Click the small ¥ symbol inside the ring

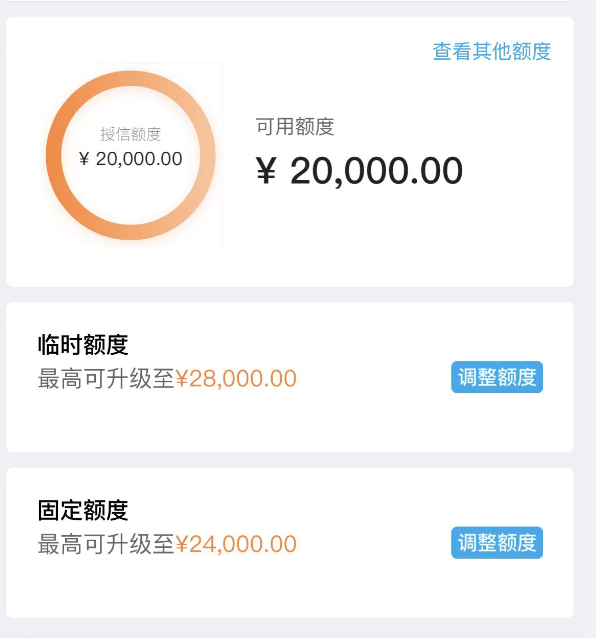point(84,159)
